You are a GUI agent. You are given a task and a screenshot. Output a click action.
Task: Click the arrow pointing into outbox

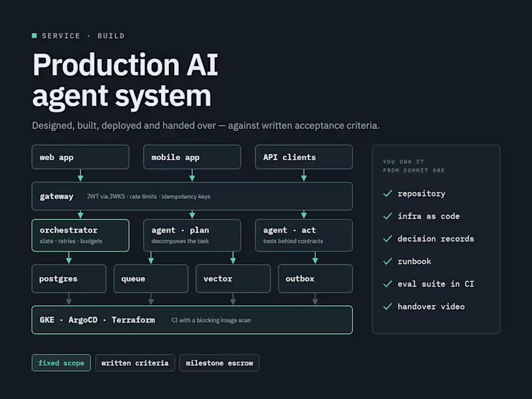(x=315, y=258)
